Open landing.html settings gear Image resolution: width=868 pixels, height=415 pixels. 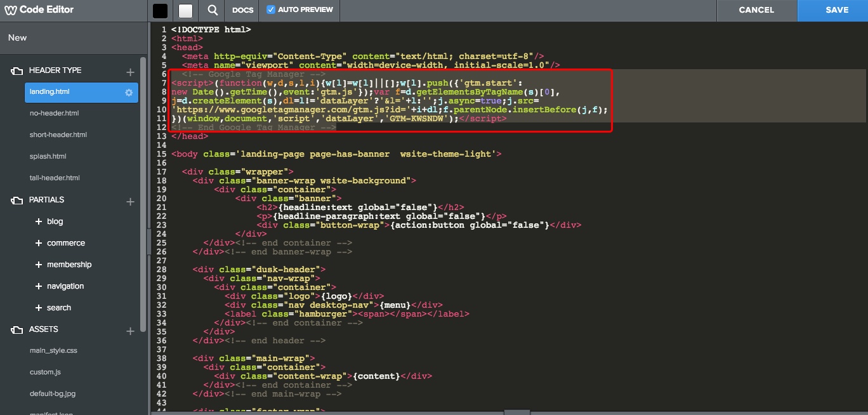tap(129, 93)
